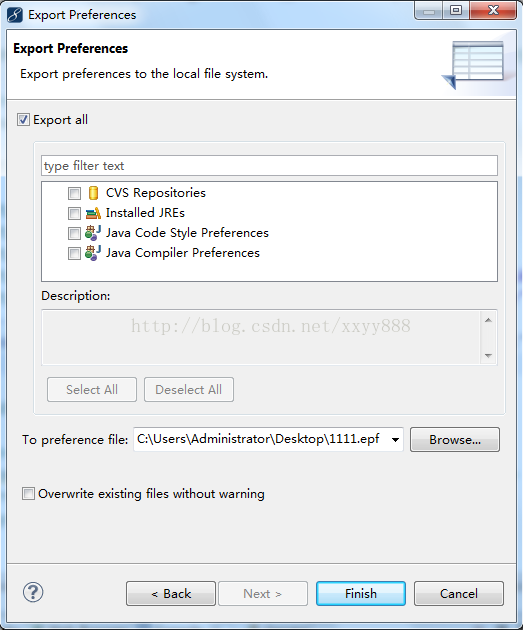Open the help question mark icon
Screen dimensions: 523x630
tap(33, 592)
